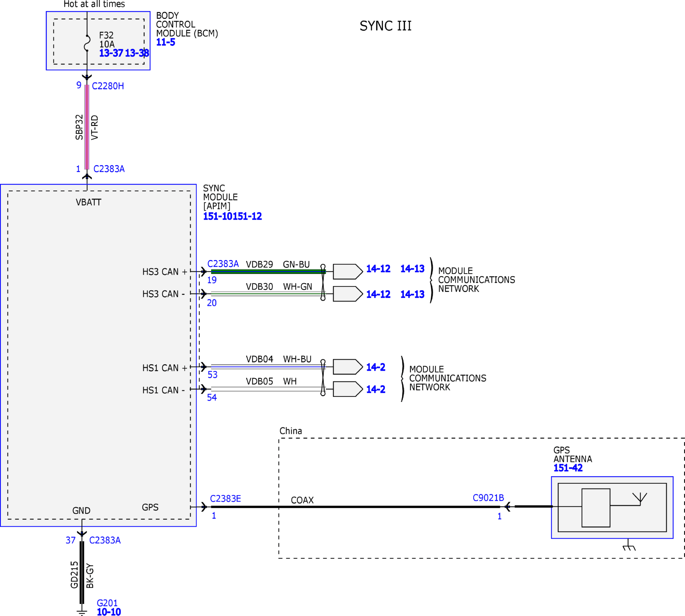Click the COAX cable label

[302, 501]
